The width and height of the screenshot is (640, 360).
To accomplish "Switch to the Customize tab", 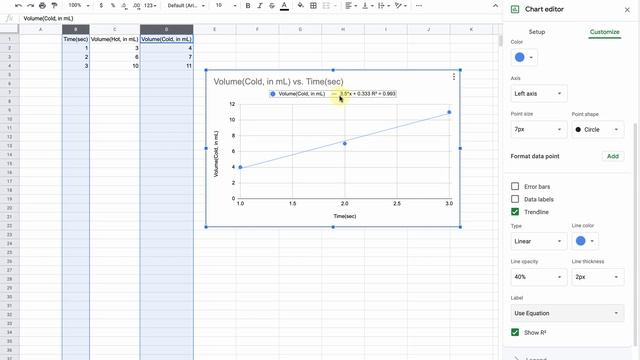I will (x=604, y=32).
